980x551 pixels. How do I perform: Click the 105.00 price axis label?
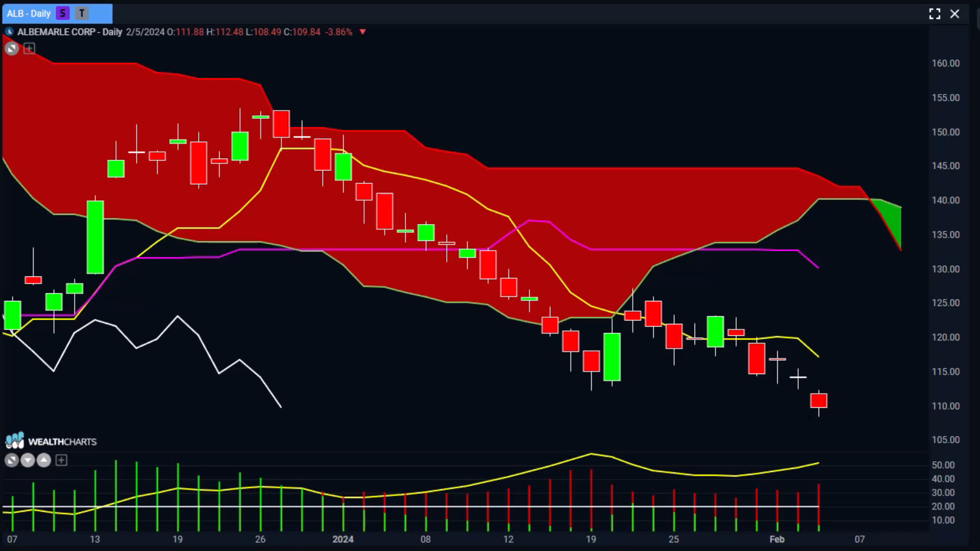pos(946,440)
